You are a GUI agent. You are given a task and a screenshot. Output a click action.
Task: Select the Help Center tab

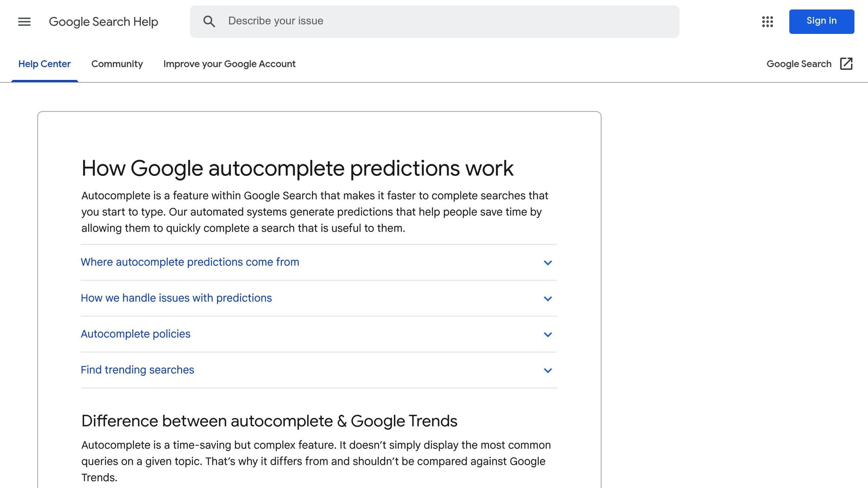click(x=45, y=64)
